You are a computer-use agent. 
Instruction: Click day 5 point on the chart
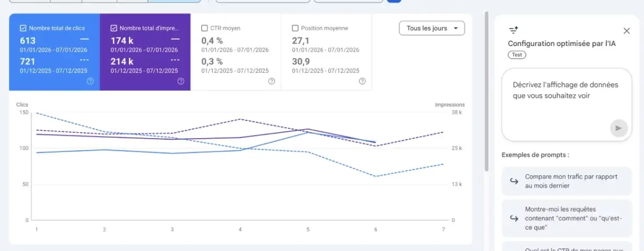click(308, 132)
